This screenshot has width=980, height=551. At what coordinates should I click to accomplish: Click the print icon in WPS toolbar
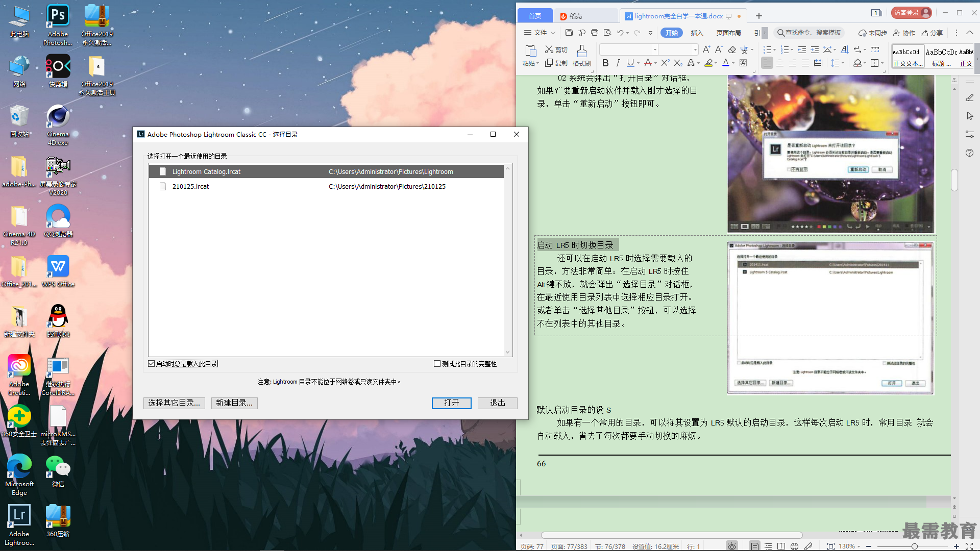(x=595, y=33)
